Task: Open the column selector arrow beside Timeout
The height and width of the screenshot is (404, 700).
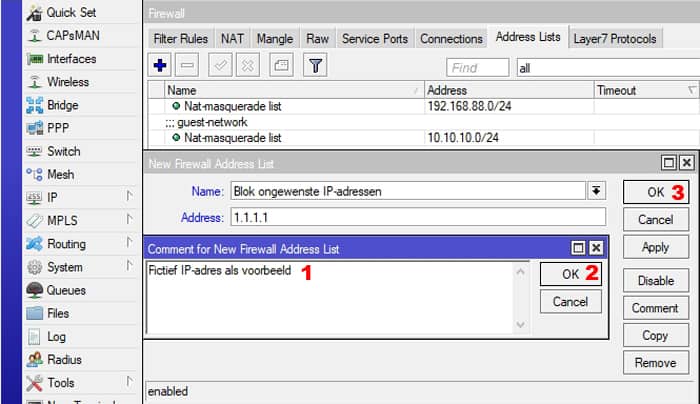Action: tap(692, 90)
